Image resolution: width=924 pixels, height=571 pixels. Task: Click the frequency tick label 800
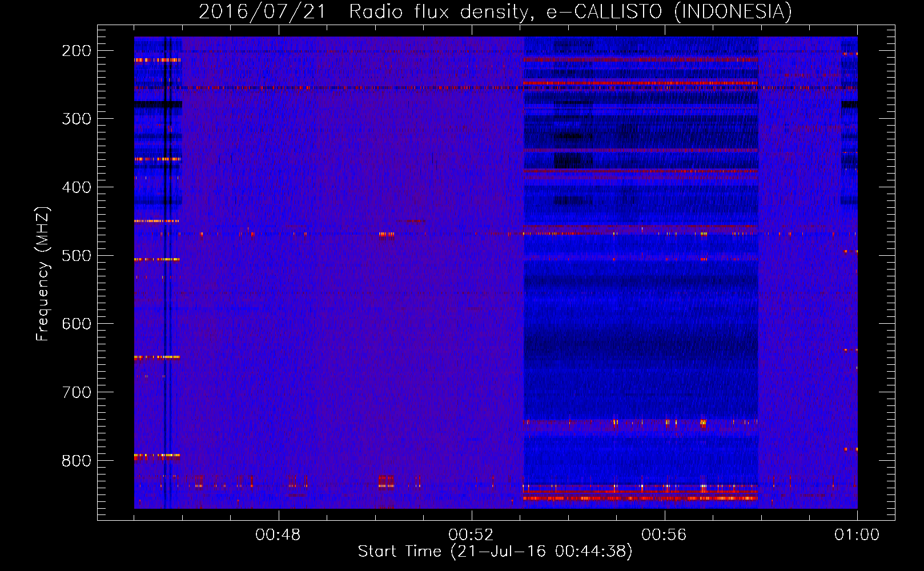[x=77, y=460]
